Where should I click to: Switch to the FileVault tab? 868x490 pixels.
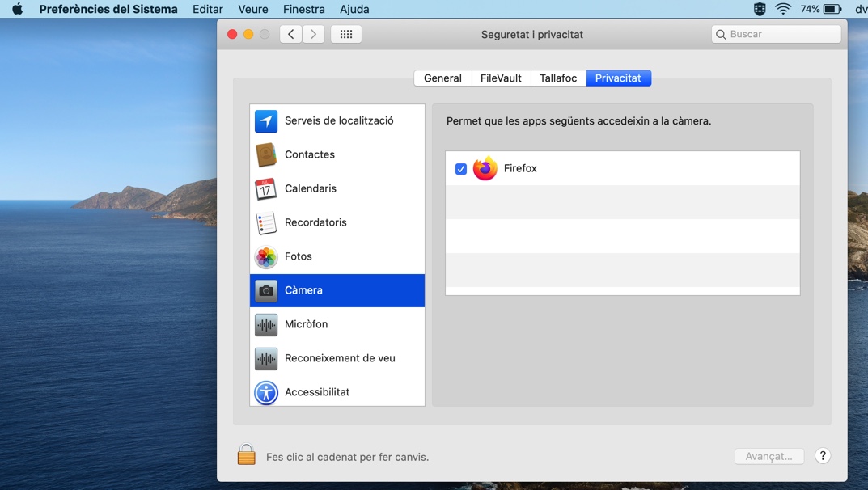pyautogui.click(x=501, y=78)
